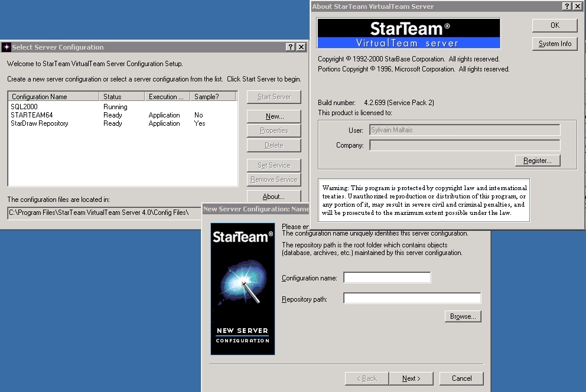Click Application execution mode for StarDraw Repository
The height and width of the screenshot is (392, 586).
coord(164,123)
